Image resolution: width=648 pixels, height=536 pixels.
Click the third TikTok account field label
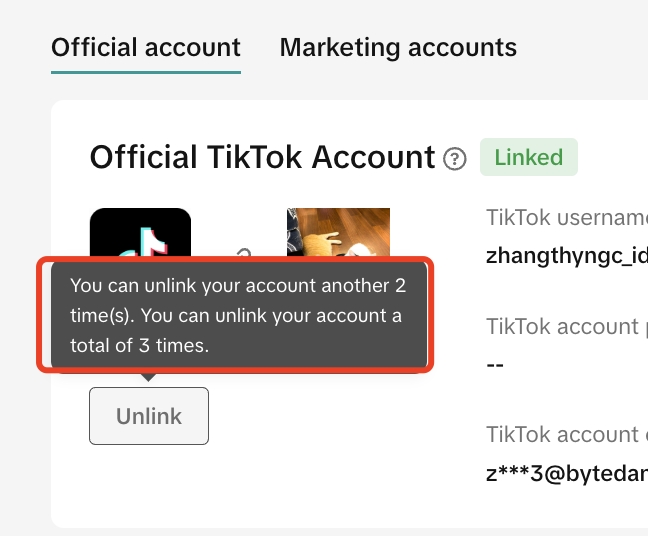tap(566, 435)
